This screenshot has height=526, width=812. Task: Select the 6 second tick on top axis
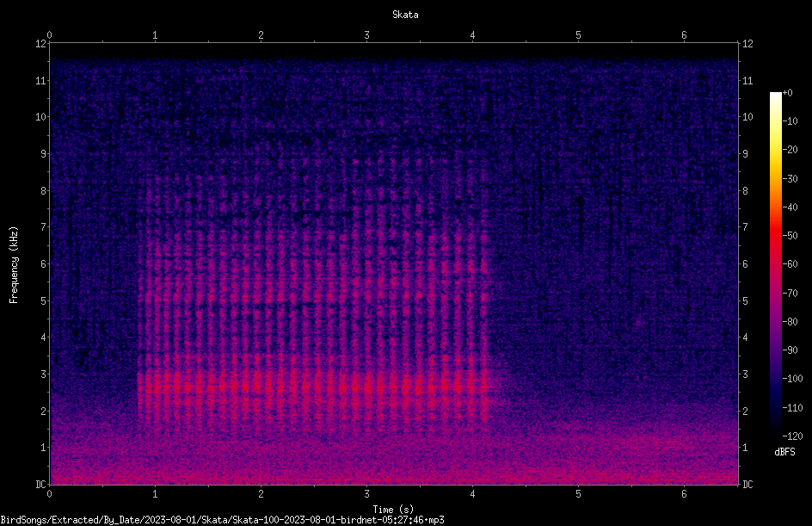tap(684, 35)
